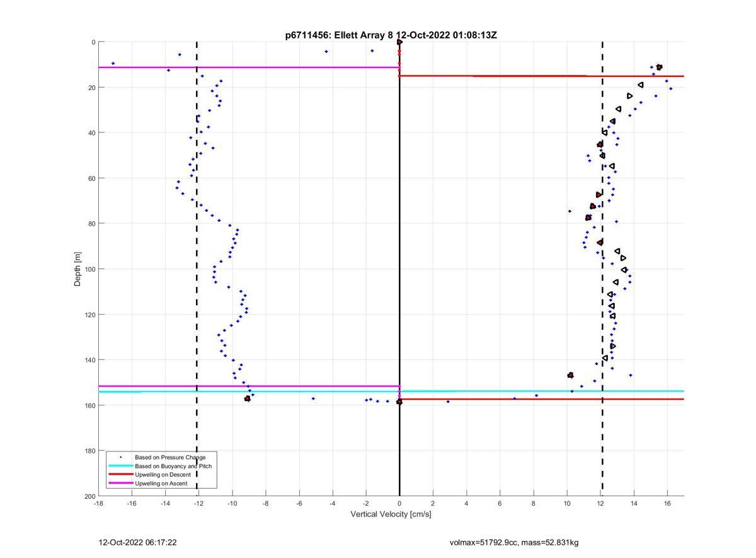Click the 'volmax=51792.9cc, mass=52.831kg' text
The width and height of the screenshot is (756, 558).
click(x=514, y=542)
